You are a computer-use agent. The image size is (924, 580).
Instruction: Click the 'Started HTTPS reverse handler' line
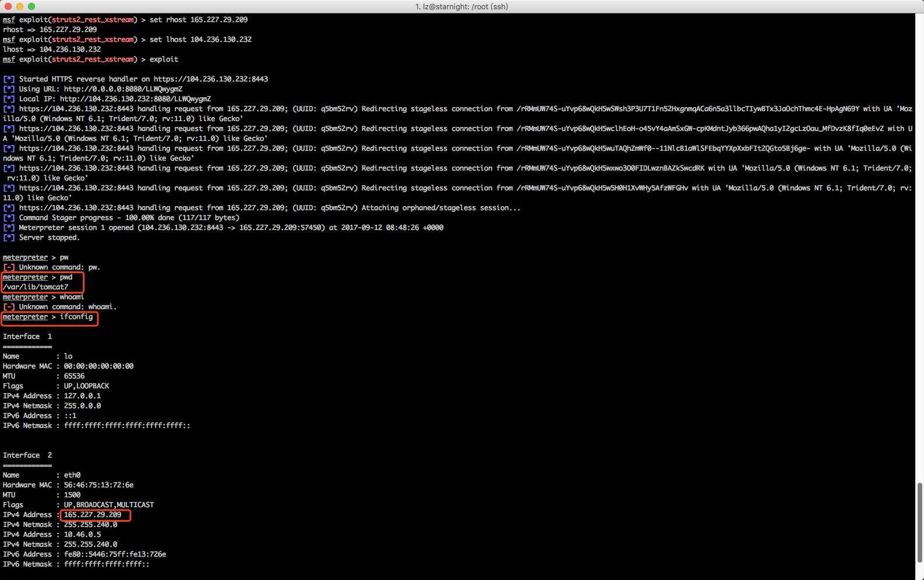coord(136,79)
